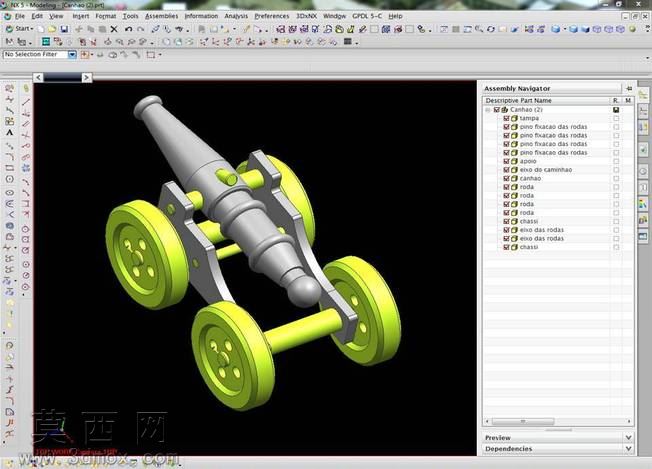
Task: Click the Rotate view icon
Action: coord(491,29)
